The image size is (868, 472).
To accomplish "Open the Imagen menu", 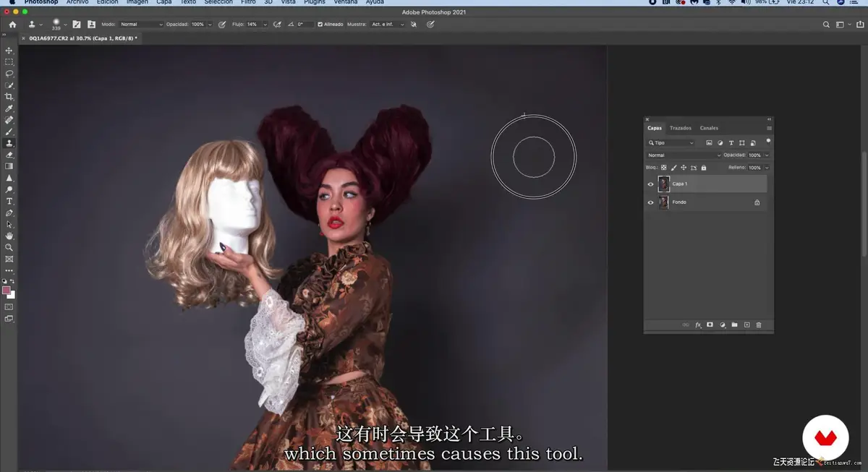I will click(x=137, y=3).
